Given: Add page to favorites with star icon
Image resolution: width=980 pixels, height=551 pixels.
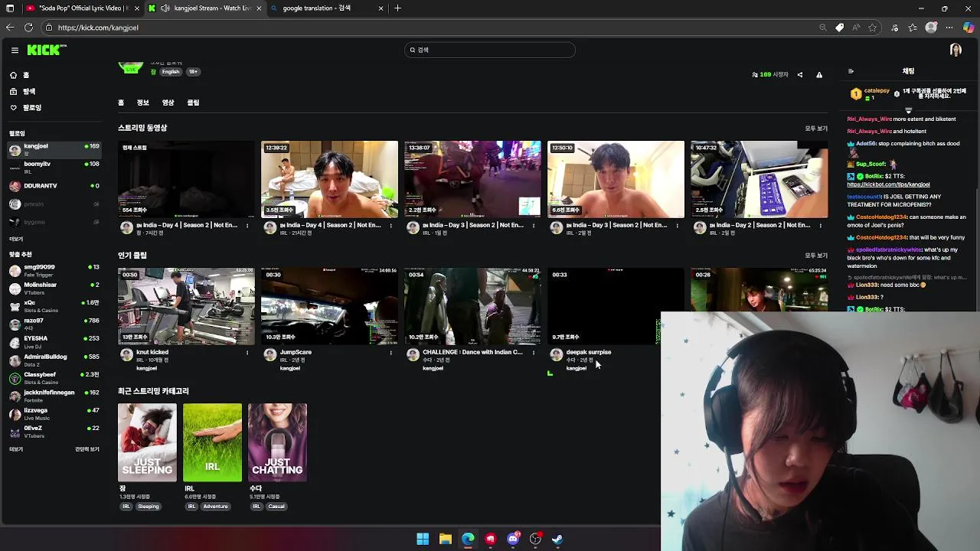Looking at the screenshot, I should 873,28.
